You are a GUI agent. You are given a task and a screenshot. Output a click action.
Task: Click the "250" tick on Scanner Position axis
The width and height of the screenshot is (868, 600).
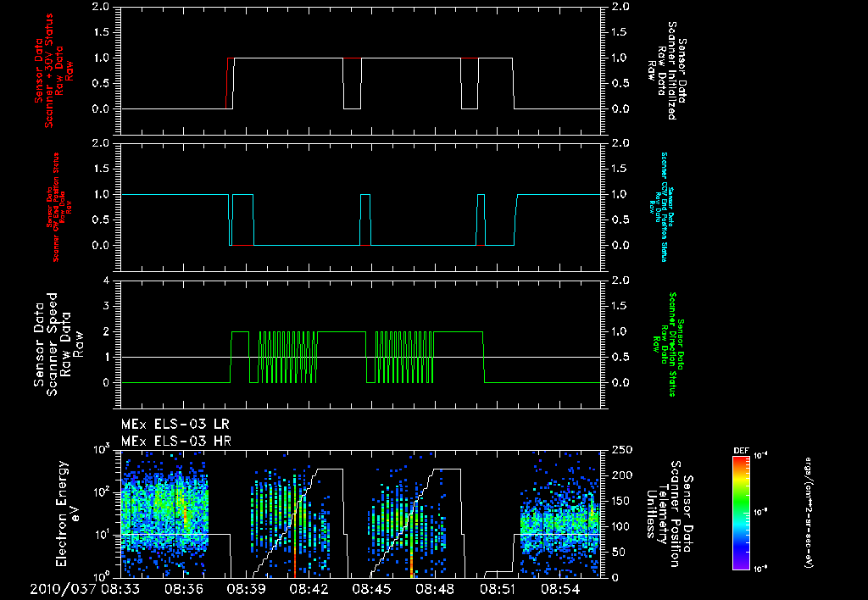click(x=623, y=450)
